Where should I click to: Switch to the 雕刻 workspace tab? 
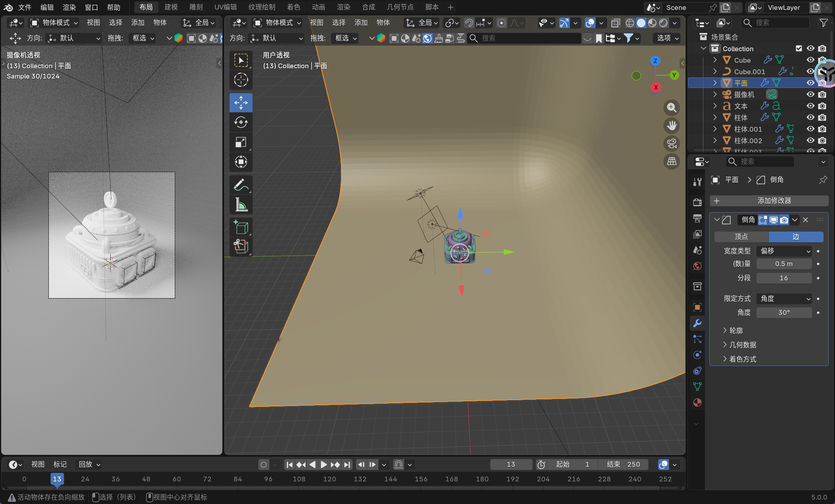pyautogui.click(x=196, y=7)
